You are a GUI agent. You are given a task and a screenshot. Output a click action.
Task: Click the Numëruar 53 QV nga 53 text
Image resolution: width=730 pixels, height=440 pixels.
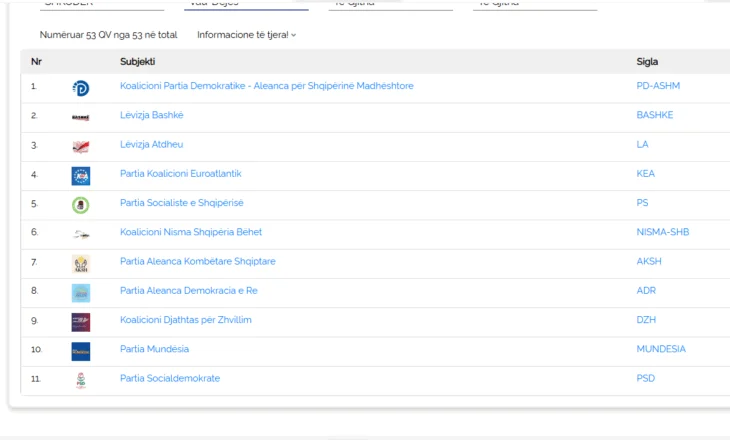pos(108,35)
